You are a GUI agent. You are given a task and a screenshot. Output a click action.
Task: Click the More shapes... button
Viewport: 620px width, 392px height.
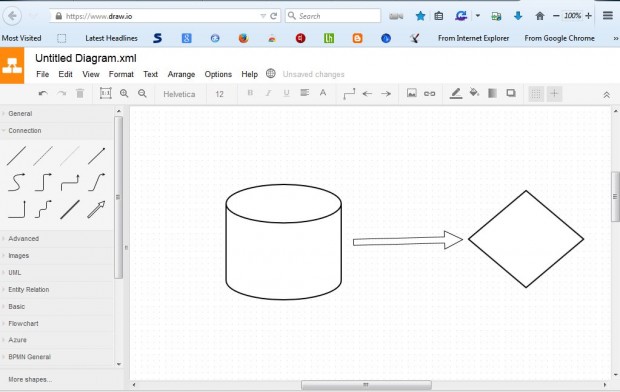point(30,380)
